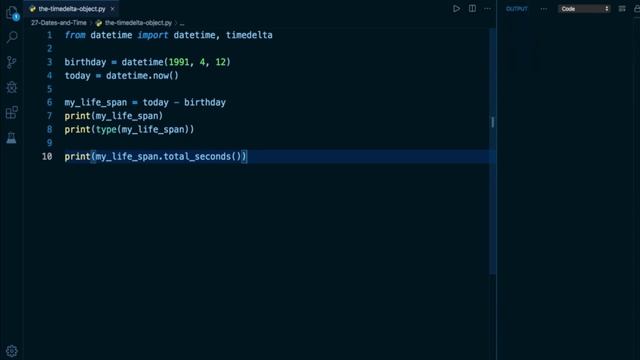Click empty line 9 in the gutter

tap(49, 143)
